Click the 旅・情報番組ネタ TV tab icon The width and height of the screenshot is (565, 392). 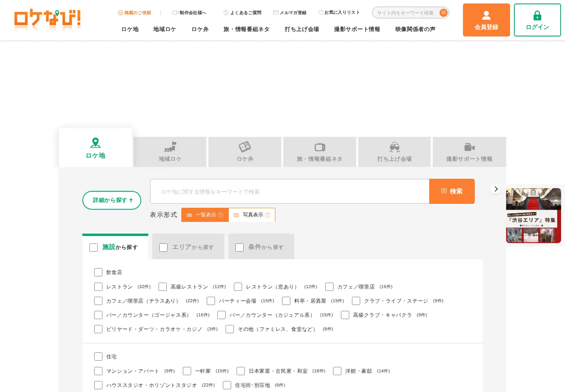tap(320, 147)
